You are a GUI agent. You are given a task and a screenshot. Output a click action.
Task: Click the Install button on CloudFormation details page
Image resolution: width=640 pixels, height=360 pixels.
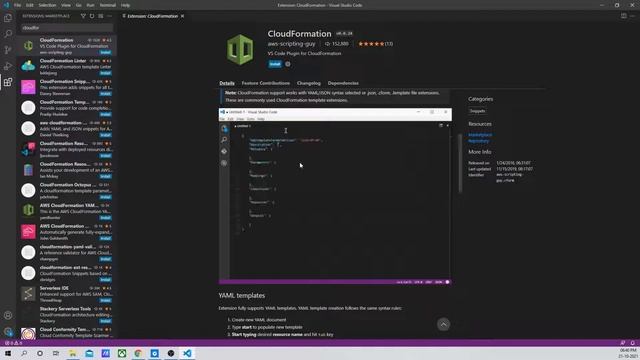point(275,64)
